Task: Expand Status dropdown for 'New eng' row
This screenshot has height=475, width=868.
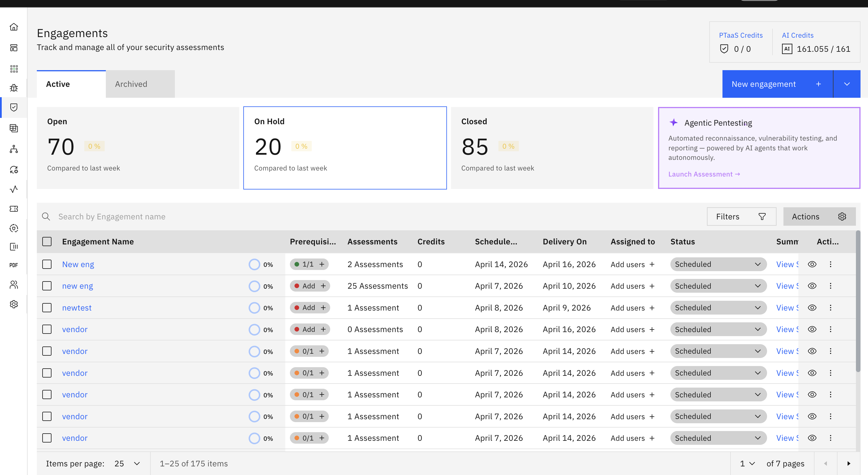Action: click(x=718, y=265)
